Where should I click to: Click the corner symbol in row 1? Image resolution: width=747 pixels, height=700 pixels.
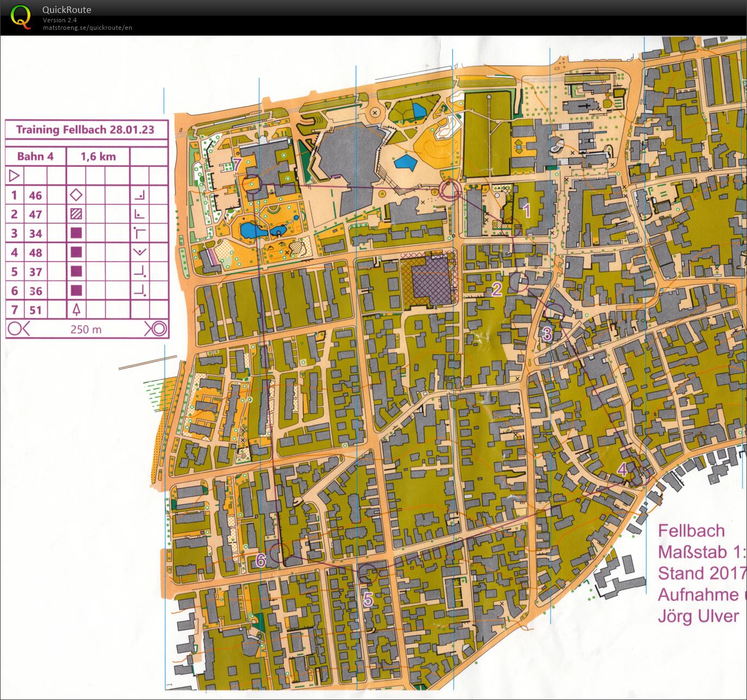(x=140, y=195)
